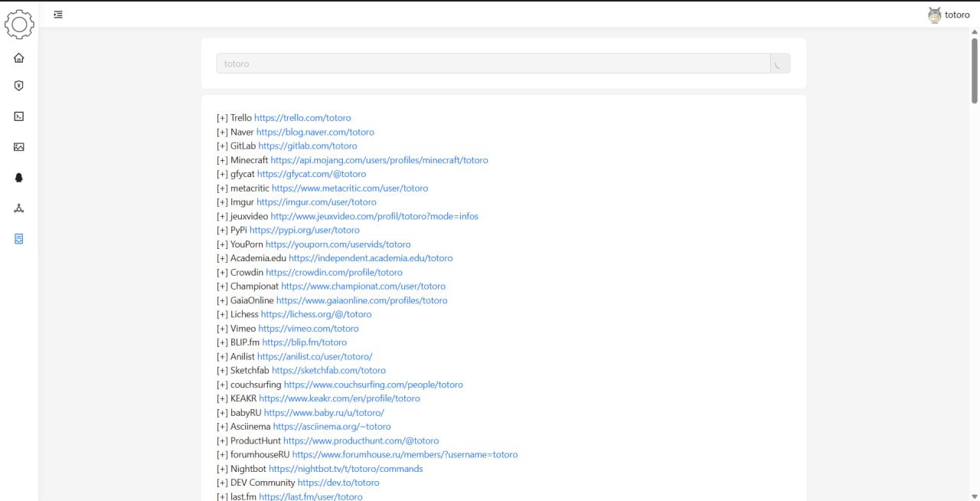Image resolution: width=980 pixels, height=501 pixels.
Task: Open the GitLab totoro link
Action: pos(308,146)
